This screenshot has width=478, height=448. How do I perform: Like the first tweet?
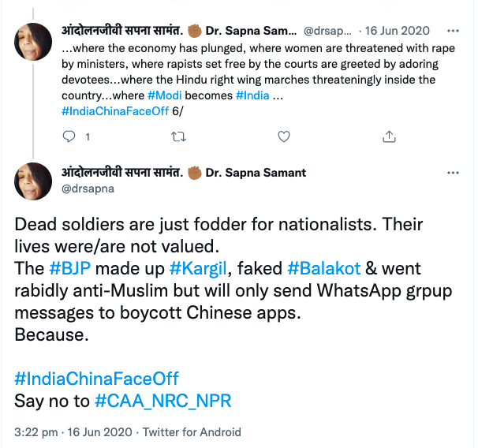284,136
